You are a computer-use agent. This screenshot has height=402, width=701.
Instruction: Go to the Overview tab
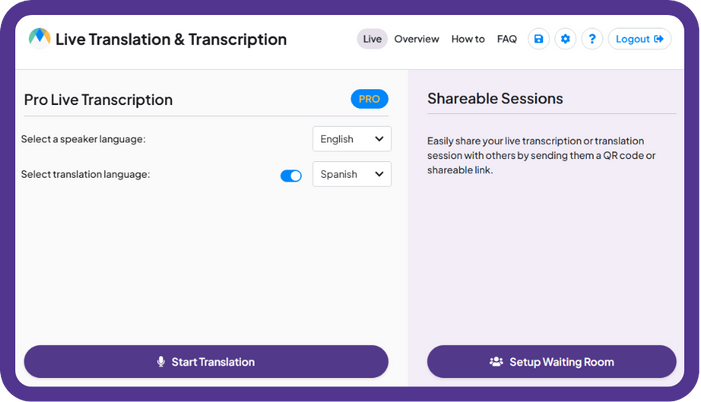(x=417, y=39)
